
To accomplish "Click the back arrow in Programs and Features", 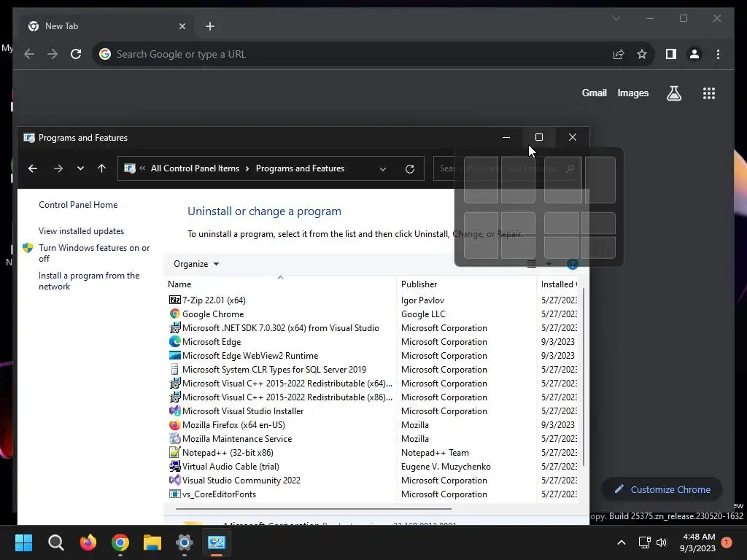I will coord(32,168).
